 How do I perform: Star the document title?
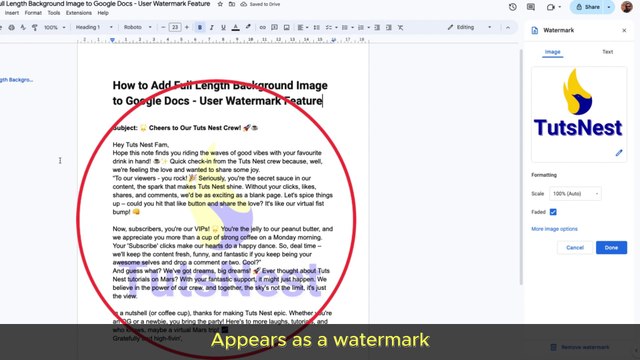coord(220,4)
